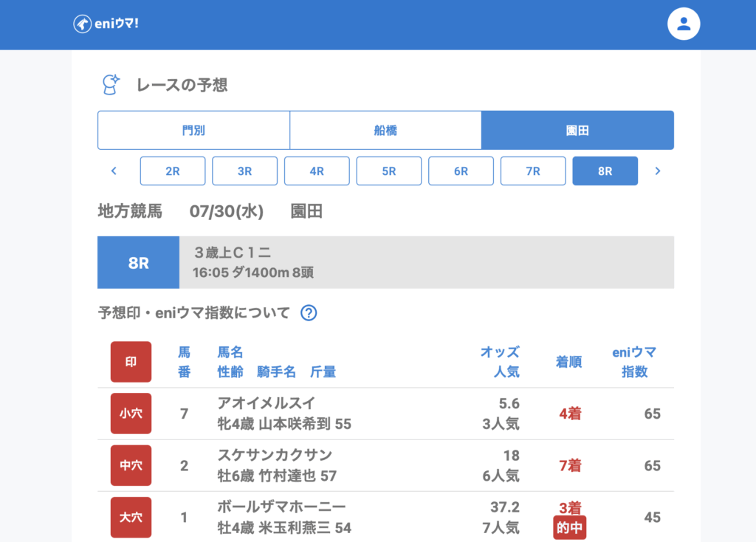This screenshot has height=542, width=756.
Task: Click the eniウマ! logo in header
Action: point(106,24)
